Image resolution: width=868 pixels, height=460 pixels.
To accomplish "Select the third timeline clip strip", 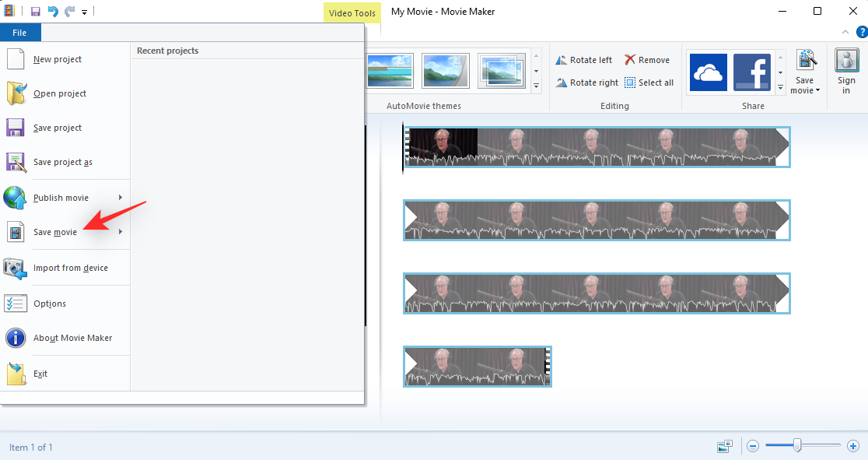I will pos(597,293).
